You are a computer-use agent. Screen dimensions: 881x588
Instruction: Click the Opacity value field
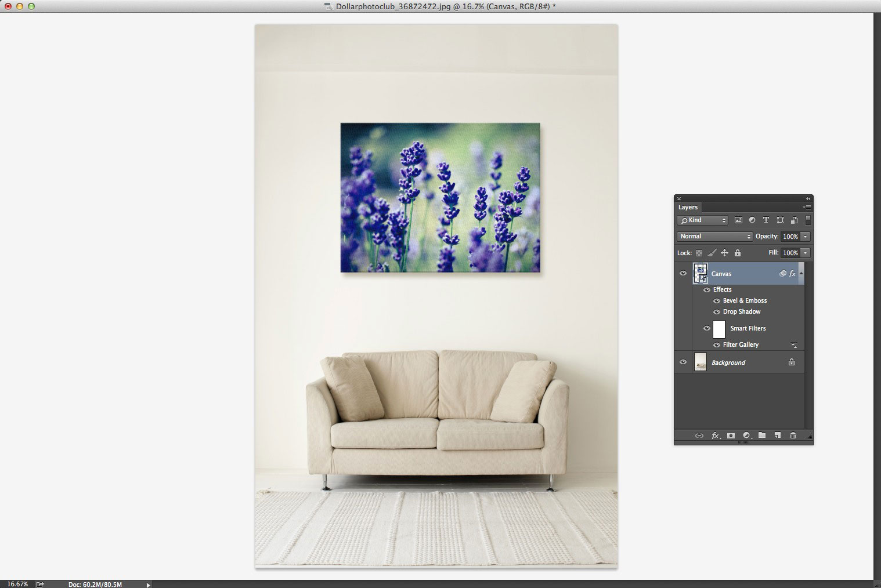tap(790, 237)
